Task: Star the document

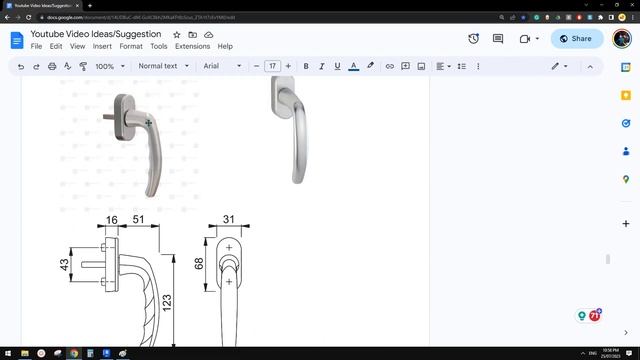Action: coord(177,35)
